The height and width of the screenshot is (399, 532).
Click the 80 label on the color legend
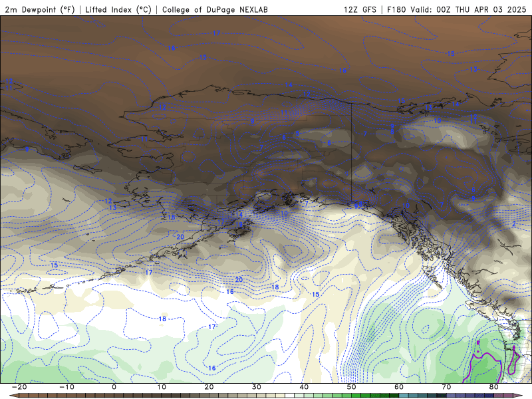click(x=494, y=387)
